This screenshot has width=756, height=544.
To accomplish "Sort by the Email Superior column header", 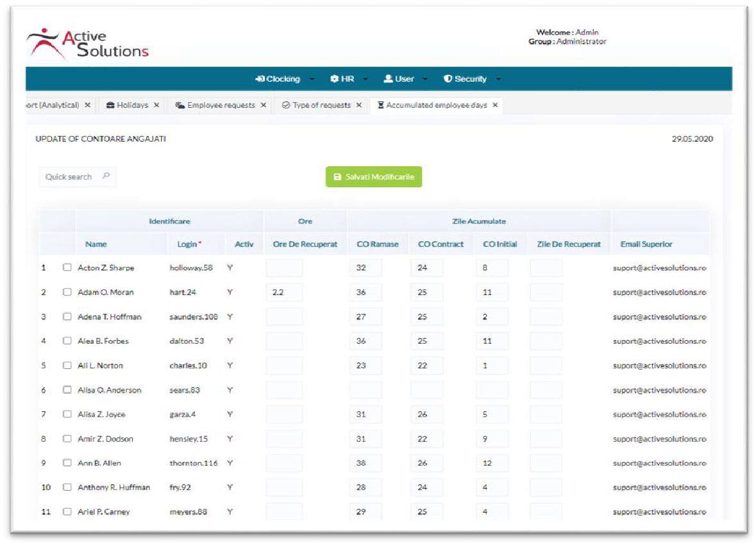I will coord(646,244).
